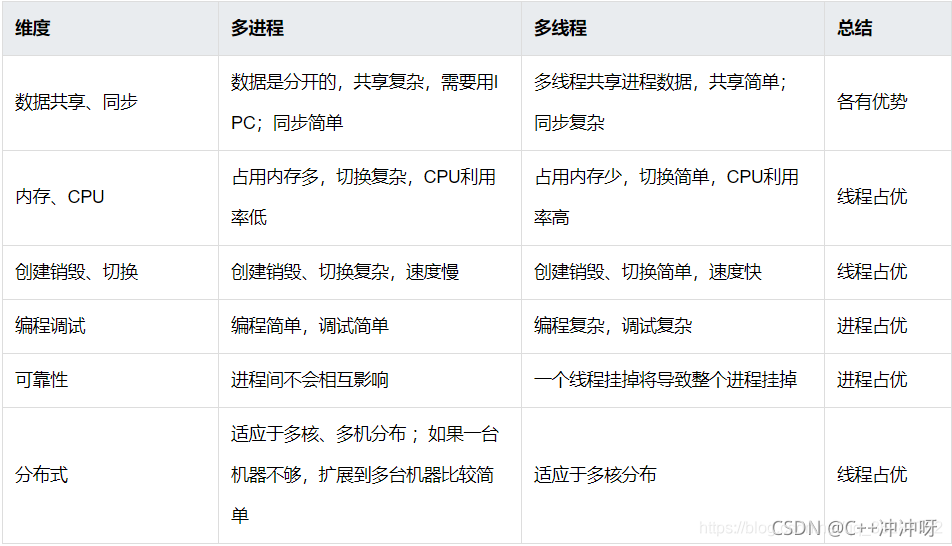952x546 pixels.
Task: Click cell 适应于多核分布
Action: (x=673, y=476)
